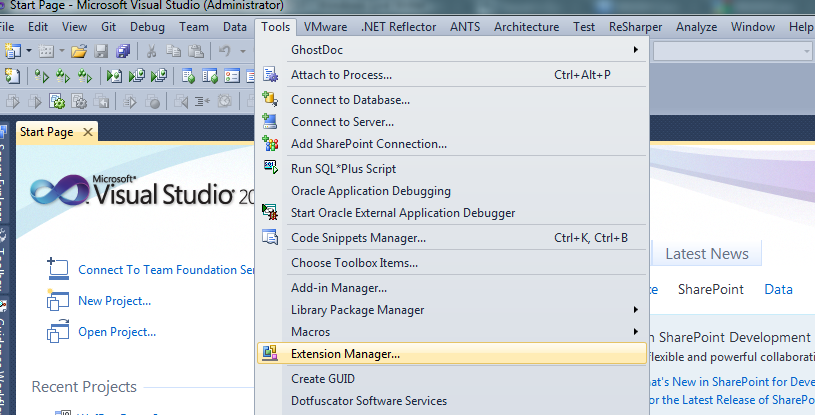Image resolution: width=815 pixels, height=415 pixels.
Task: Click the Paste icon in toolbar
Action: click(x=195, y=50)
